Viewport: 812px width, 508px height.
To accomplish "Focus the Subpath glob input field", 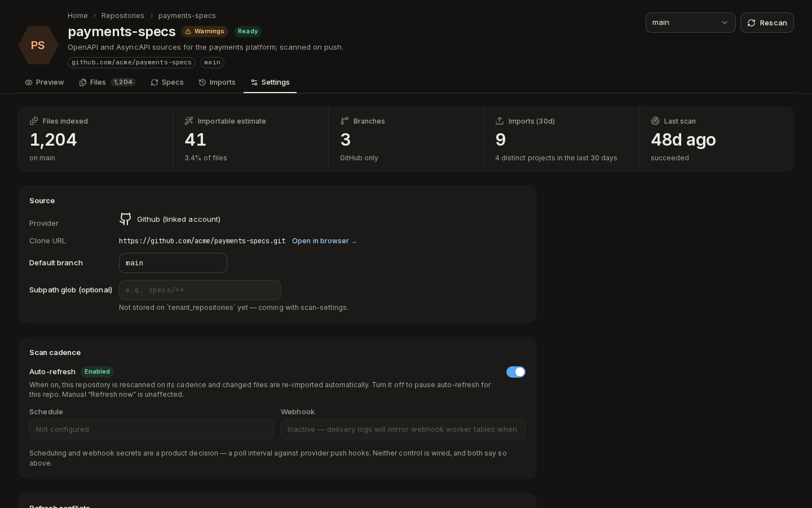I will coord(200,290).
